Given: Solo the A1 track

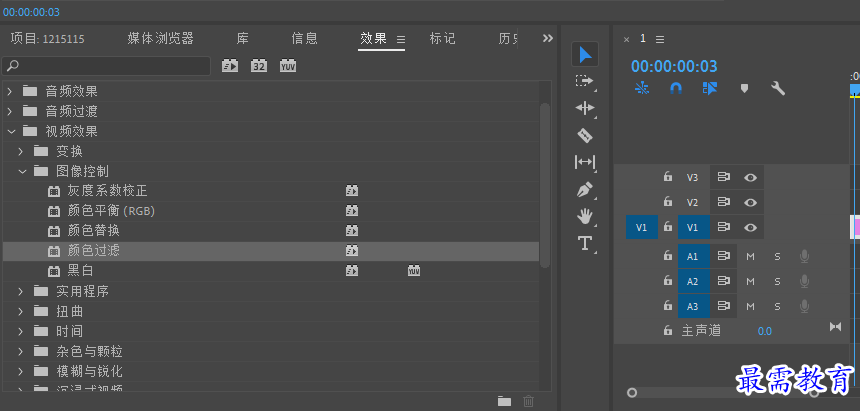Looking at the screenshot, I should tap(777, 256).
